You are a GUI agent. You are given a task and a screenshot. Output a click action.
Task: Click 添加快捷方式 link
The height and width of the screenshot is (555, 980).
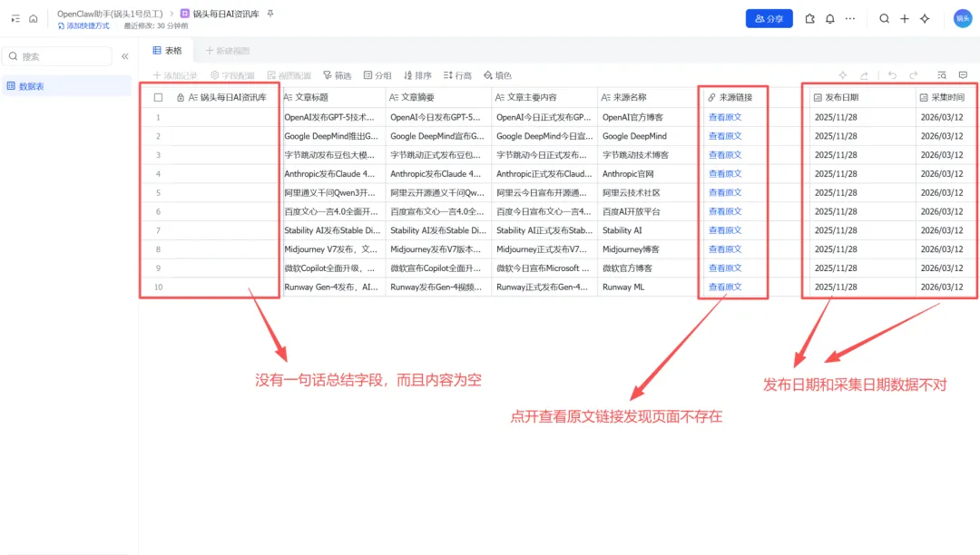coord(83,25)
